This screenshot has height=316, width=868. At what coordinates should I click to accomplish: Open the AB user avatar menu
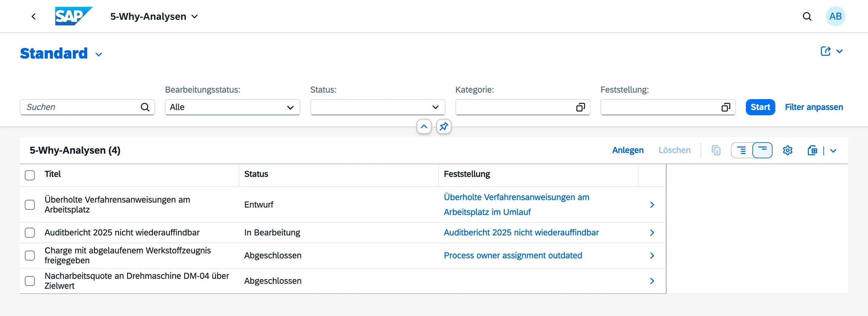[835, 16]
